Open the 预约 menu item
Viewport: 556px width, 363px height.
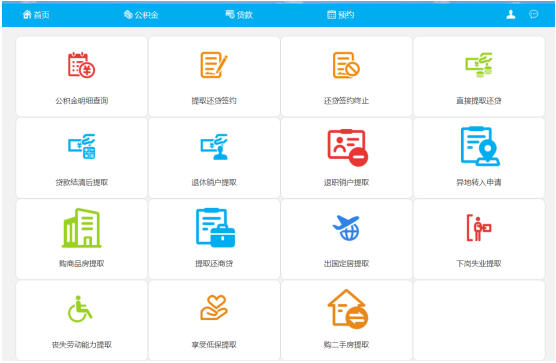click(340, 15)
